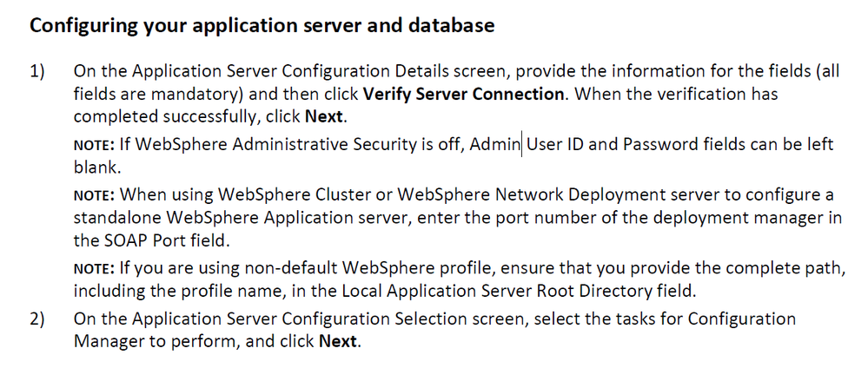Place cursor at 'Admin' in first note
This screenshot has width=868, height=368.
(495, 144)
